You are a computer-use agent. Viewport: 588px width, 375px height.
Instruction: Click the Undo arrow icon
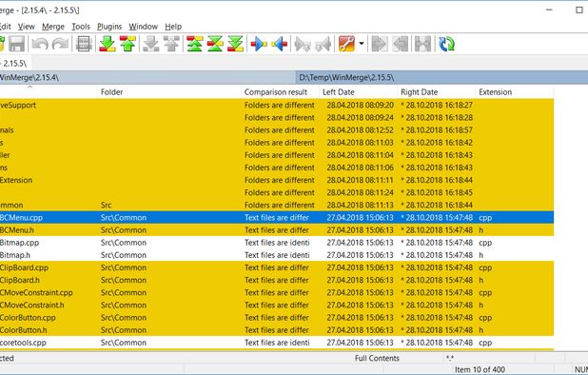click(x=40, y=44)
